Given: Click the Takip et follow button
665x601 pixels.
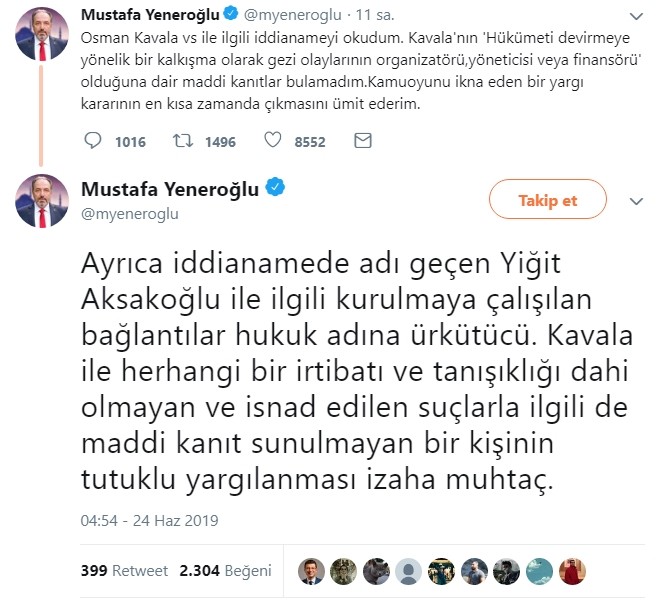Looking at the screenshot, I should (x=548, y=199).
